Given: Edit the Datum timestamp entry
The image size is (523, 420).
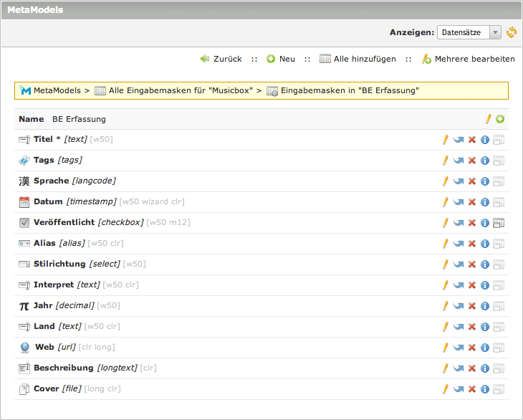Looking at the screenshot, I should pos(446,202).
